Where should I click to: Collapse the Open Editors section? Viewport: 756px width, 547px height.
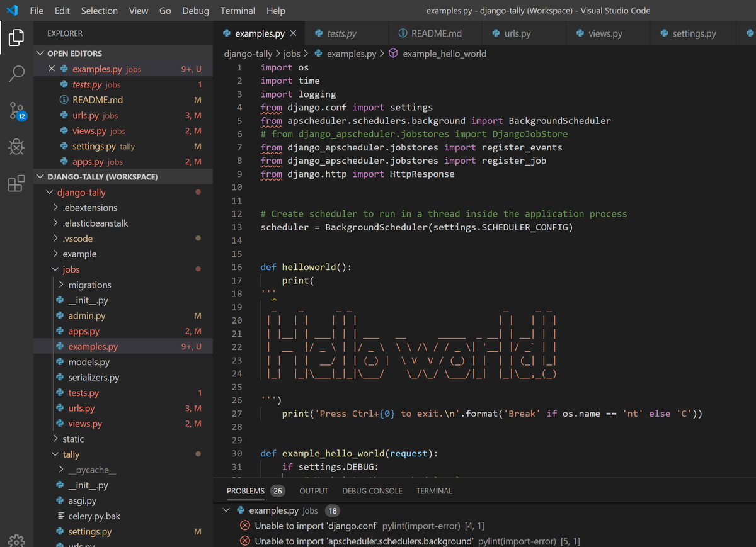[41, 54]
